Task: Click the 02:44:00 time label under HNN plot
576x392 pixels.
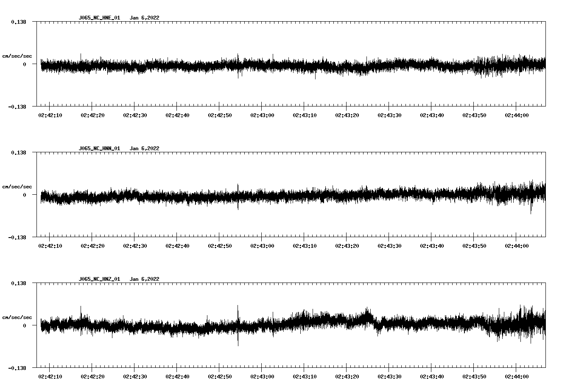Action: click(517, 246)
